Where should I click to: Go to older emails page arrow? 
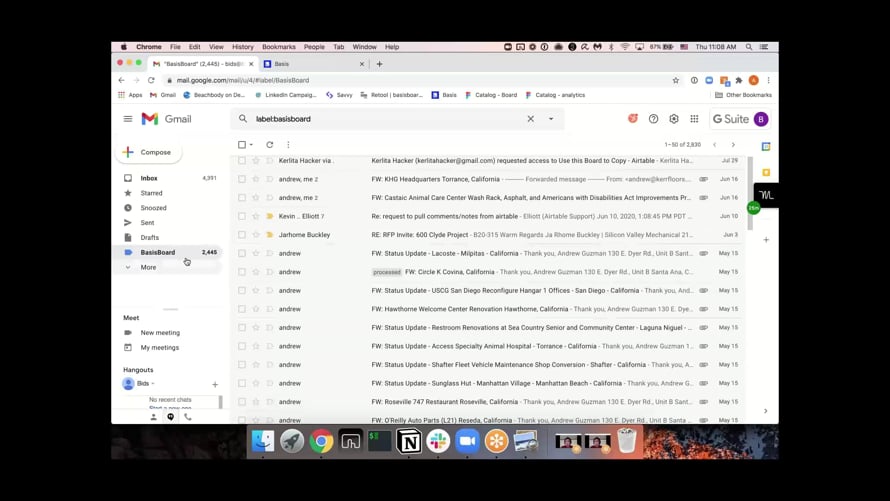(x=733, y=145)
